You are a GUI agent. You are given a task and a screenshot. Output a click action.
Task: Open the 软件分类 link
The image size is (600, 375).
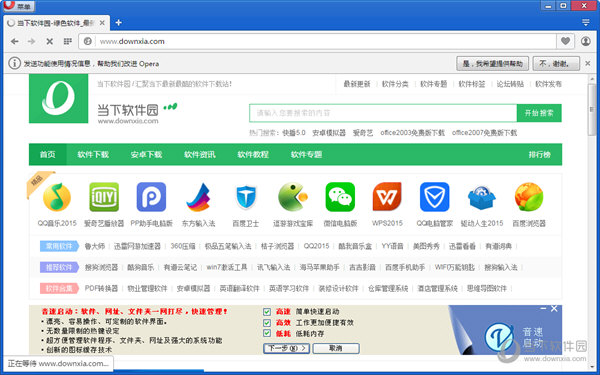395,84
